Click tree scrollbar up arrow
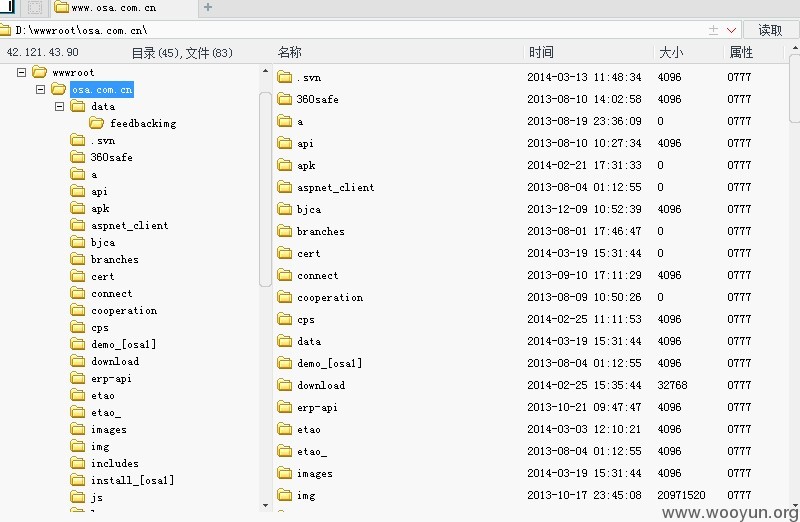 point(265,70)
